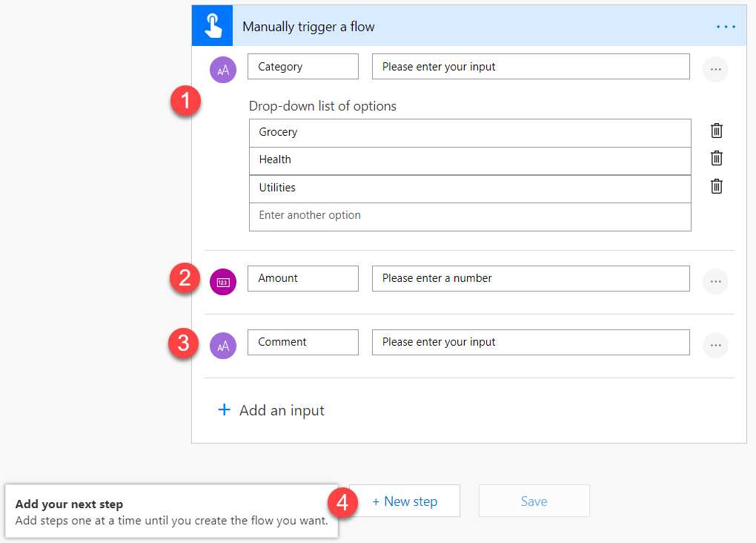Image resolution: width=756 pixels, height=543 pixels.
Task: Click the Category text type icon
Action: pyautogui.click(x=223, y=70)
